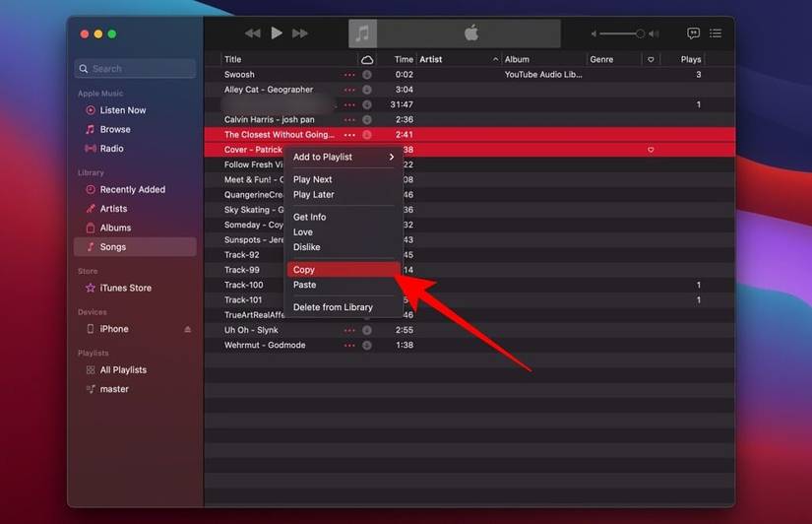Choose Delete from Library
Screen dimensions: 812x524
[344, 307]
